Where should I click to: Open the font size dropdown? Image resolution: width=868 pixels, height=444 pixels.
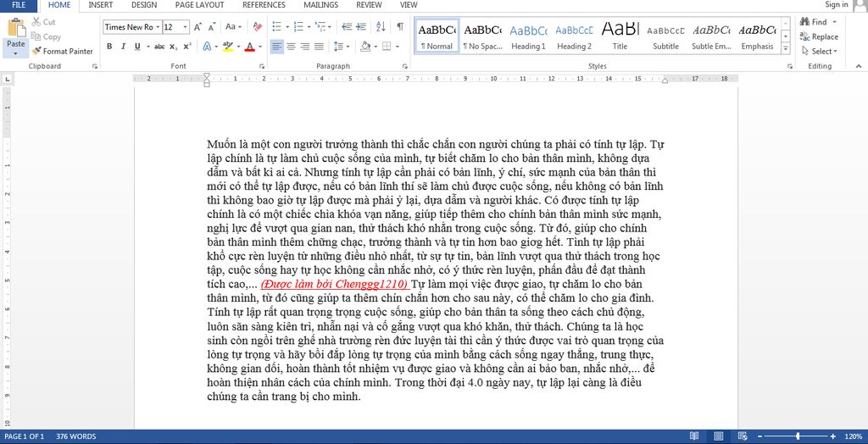coord(185,27)
